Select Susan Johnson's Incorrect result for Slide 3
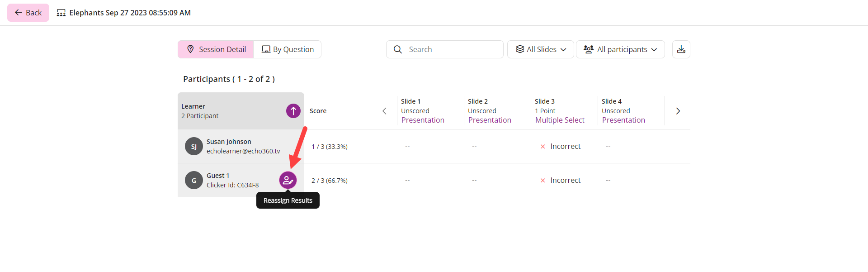868x272 pixels. (x=561, y=146)
